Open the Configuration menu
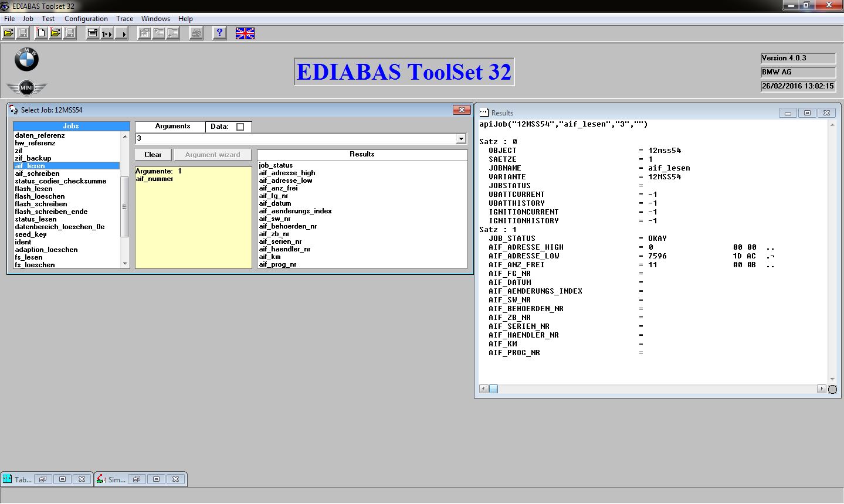This screenshot has width=844, height=504. coord(86,19)
